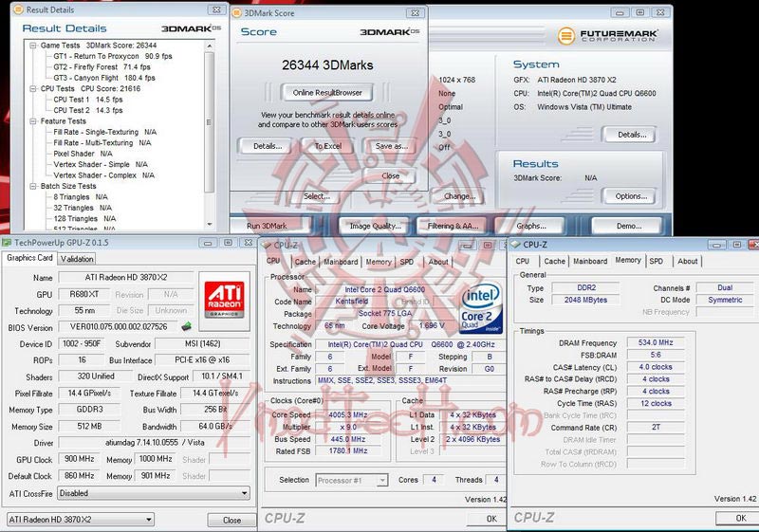Click the DRAM Frequency 534.0 MHz value
The width and height of the screenshot is (759, 532).
click(x=656, y=342)
